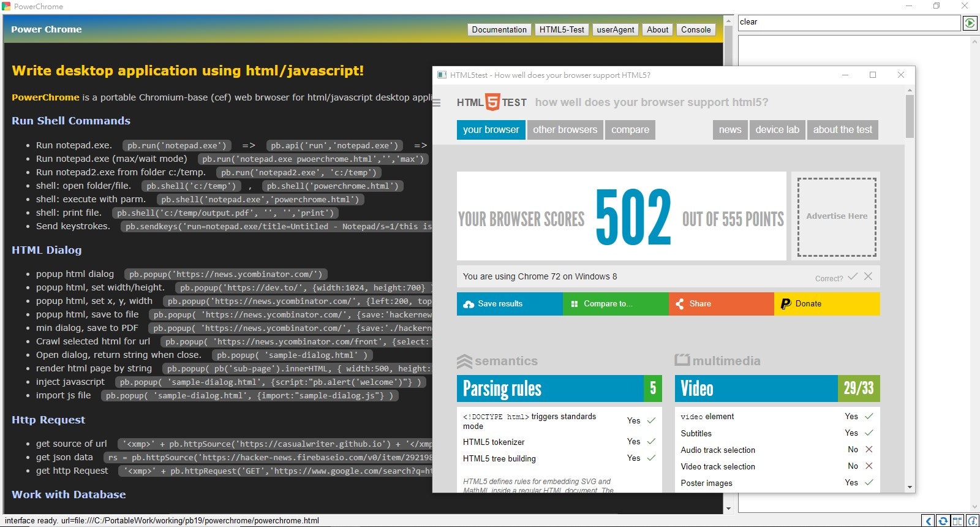Click the PowerChrome app icon in title bar

pos(6,6)
